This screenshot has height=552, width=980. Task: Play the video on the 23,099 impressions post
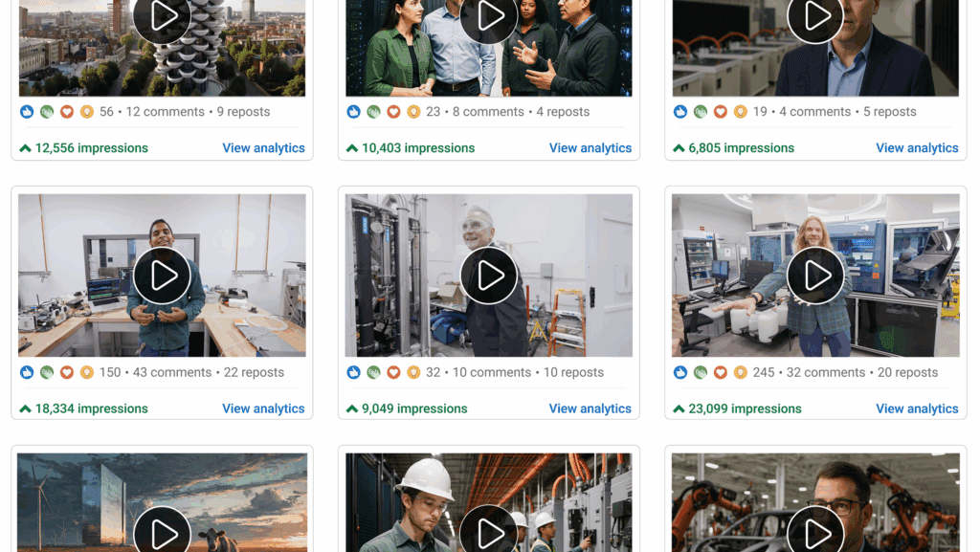click(815, 276)
